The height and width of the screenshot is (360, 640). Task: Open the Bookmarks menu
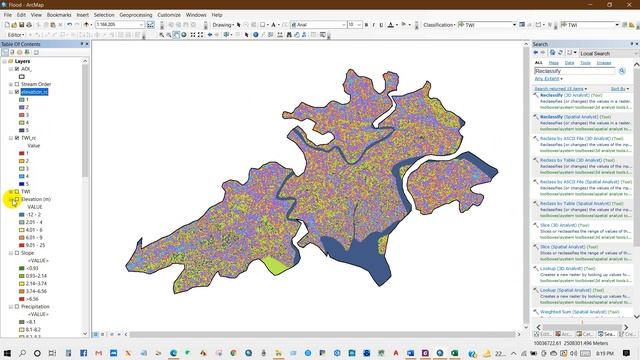pyautogui.click(x=59, y=15)
